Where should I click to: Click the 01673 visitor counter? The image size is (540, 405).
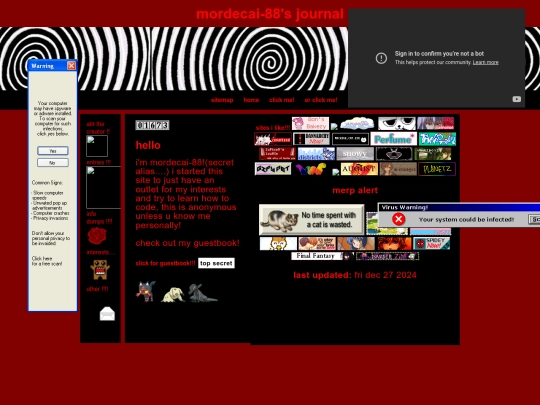point(152,125)
